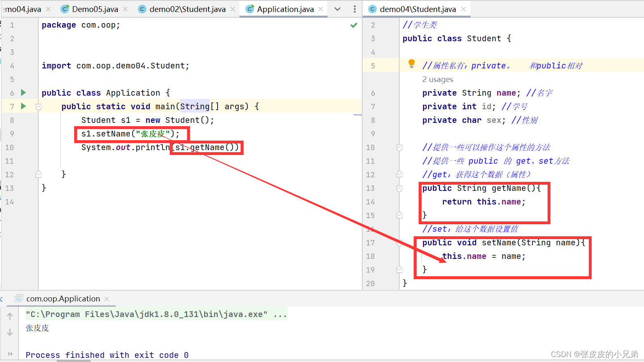Image resolution: width=644 pixels, height=362 pixels.
Task: Click 'this.name = name;' statement
Action: click(484, 256)
